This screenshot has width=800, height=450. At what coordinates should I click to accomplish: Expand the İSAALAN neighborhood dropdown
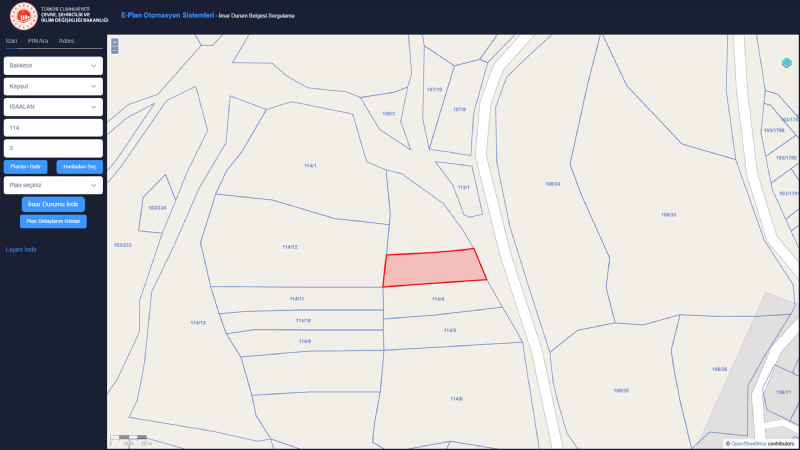(x=53, y=107)
